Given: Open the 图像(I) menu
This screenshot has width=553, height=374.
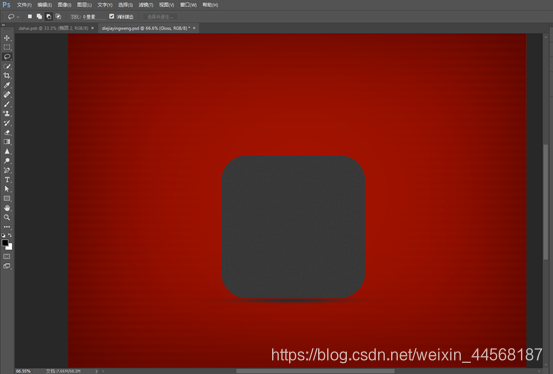Looking at the screenshot, I should (x=64, y=5).
